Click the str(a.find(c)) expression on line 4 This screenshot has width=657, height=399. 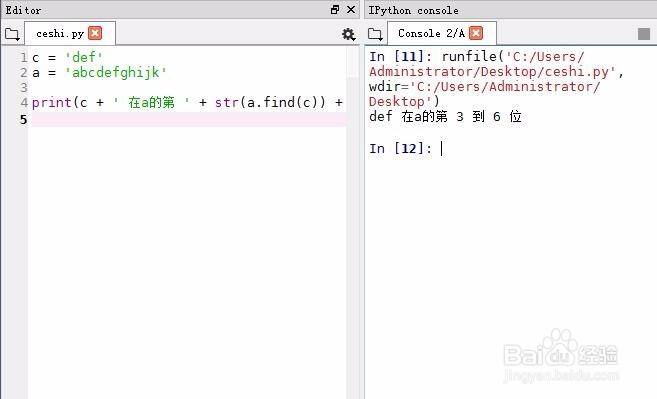coord(270,102)
